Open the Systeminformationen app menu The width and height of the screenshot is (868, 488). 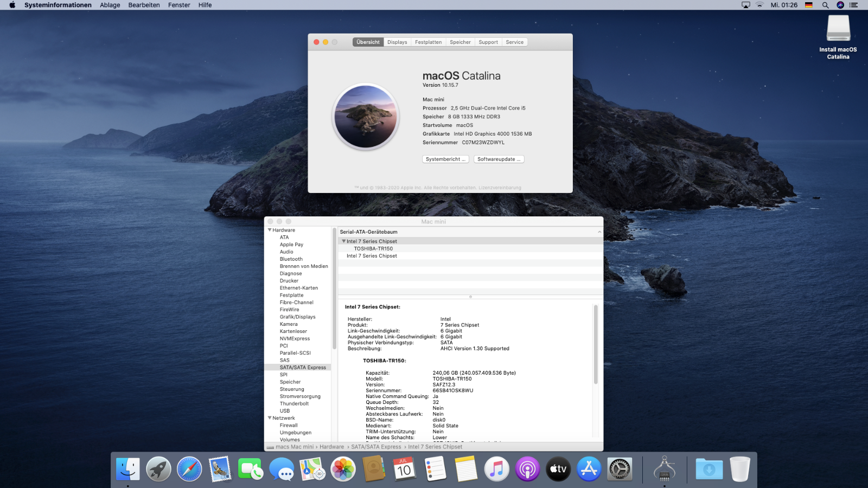pyautogui.click(x=58, y=5)
